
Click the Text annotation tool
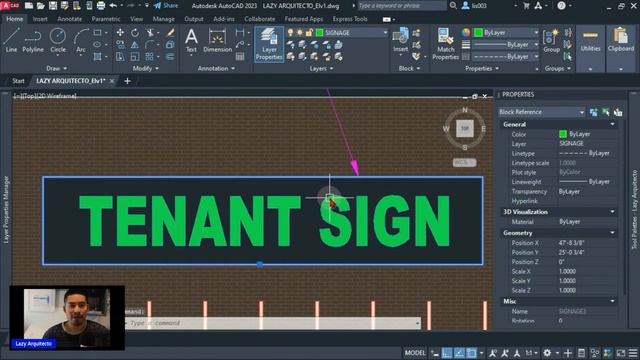tap(191, 41)
